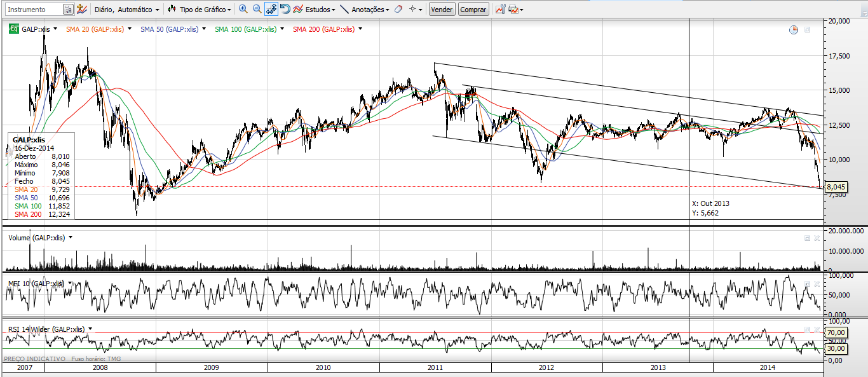Expand the Volume (GALP:xlis) options arrow
The image size is (868, 377).
pos(71,238)
